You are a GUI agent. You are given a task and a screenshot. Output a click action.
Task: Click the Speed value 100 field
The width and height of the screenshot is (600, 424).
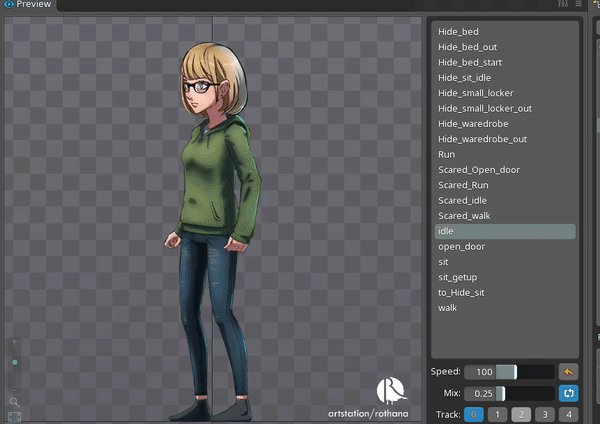pyautogui.click(x=480, y=372)
